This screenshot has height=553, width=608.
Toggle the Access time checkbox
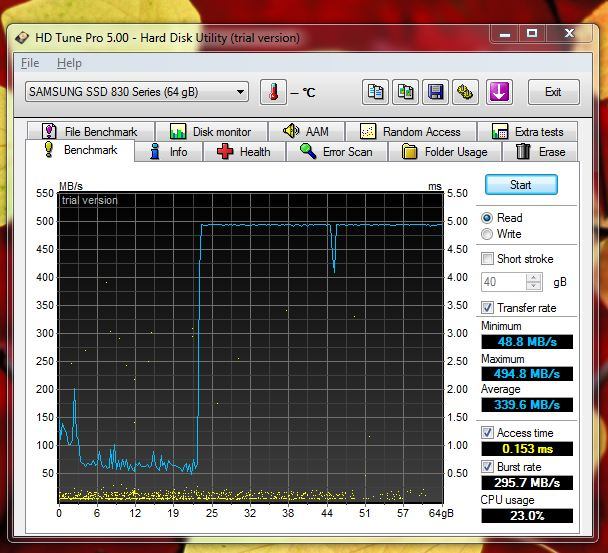[x=487, y=432]
